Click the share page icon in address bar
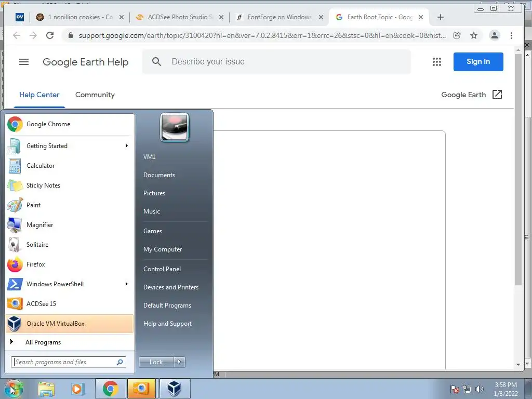 (457, 35)
